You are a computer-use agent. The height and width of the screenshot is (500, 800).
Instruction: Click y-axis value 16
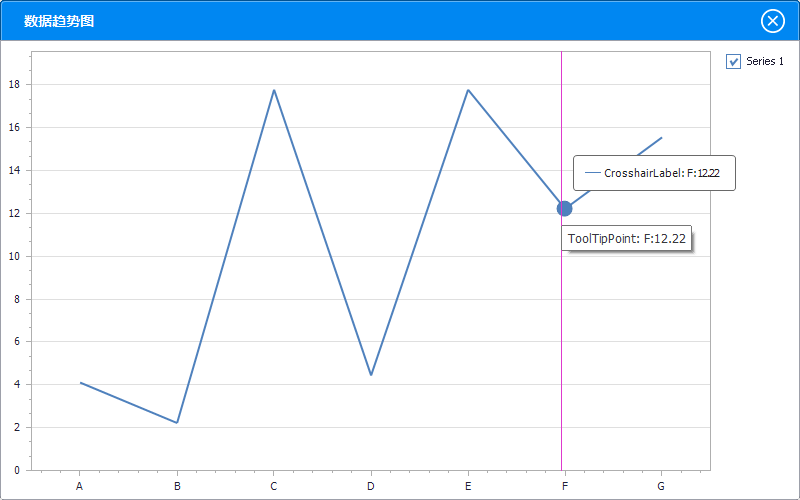click(14, 127)
